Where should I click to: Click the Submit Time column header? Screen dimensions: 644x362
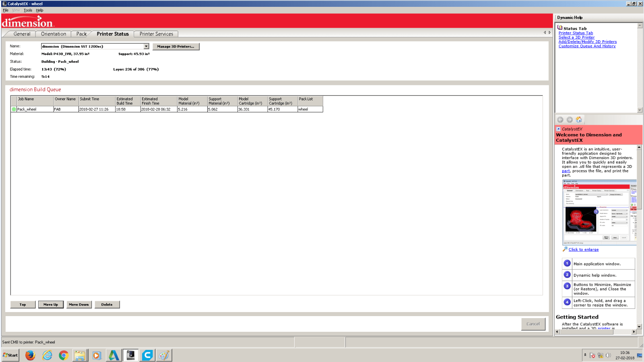pyautogui.click(x=97, y=101)
